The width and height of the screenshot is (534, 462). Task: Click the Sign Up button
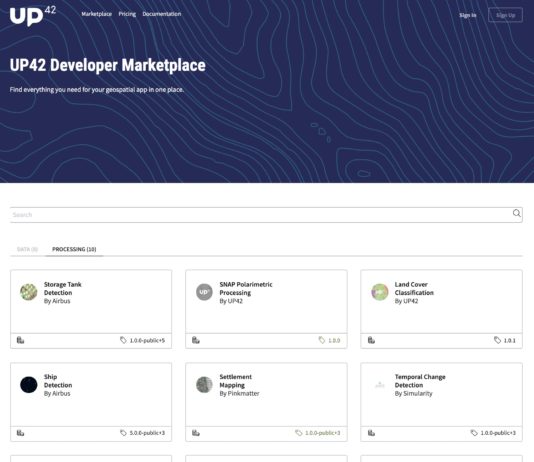(505, 15)
